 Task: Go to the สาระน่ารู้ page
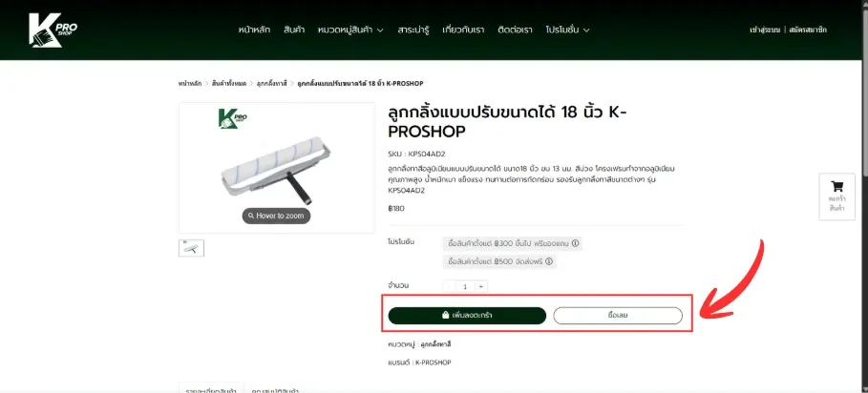pyautogui.click(x=413, y=30)
